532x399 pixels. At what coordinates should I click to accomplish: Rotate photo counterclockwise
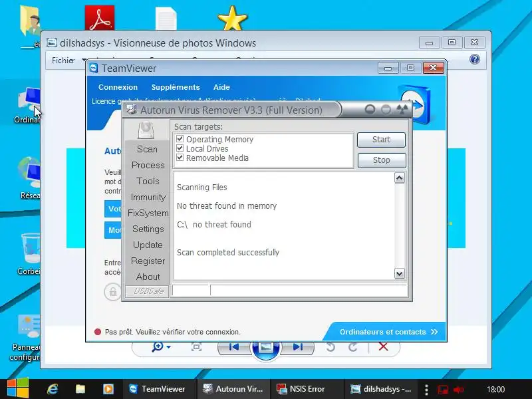pos(331,346)
